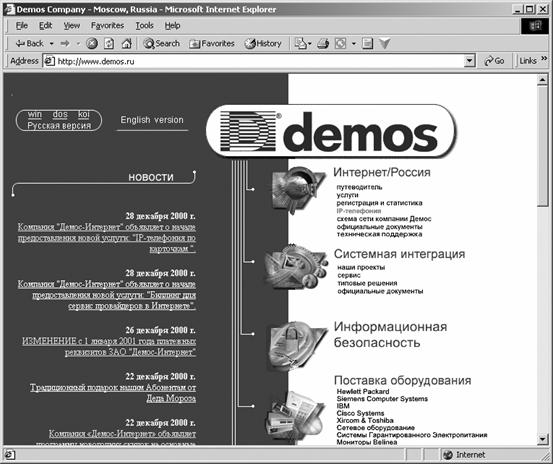Click the Internet zone globe in status bar
Screen dimensions: 553x464
448,455
